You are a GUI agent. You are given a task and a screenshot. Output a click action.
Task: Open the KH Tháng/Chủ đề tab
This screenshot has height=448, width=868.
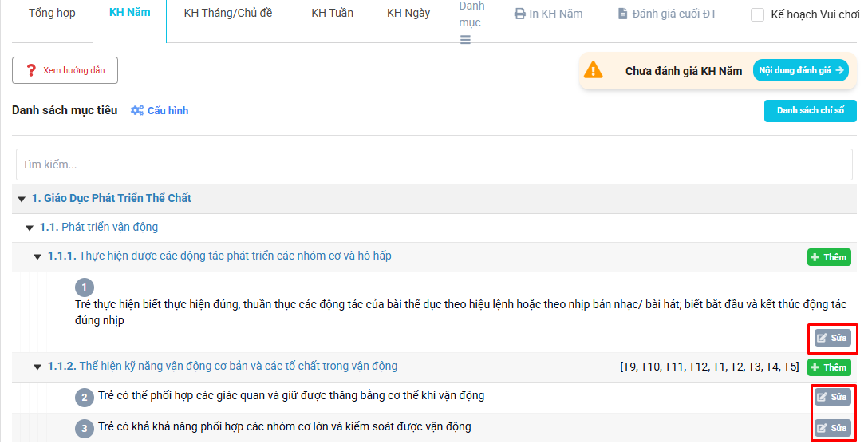click(228, 13)
